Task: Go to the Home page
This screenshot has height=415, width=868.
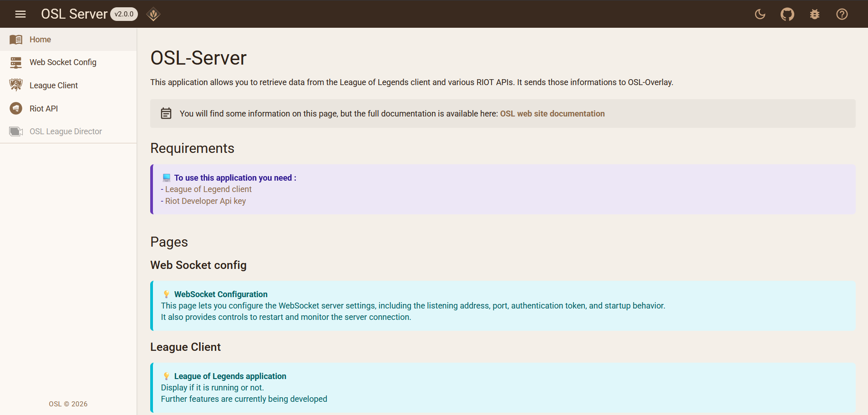Action: pos(68,40)
